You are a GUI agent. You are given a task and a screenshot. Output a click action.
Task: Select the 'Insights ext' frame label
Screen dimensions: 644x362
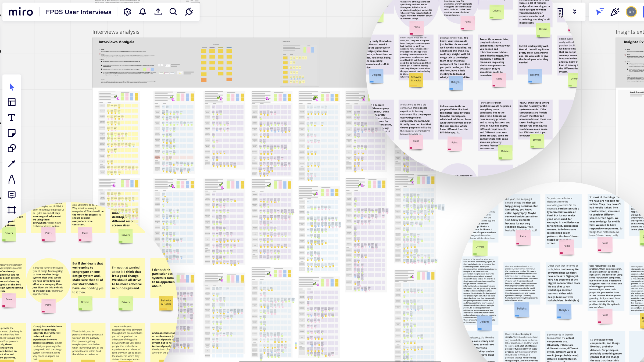629,32
